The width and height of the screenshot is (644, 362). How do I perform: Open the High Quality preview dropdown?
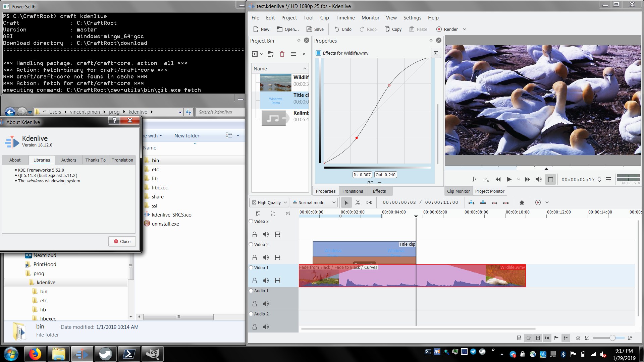coord(270,202)
